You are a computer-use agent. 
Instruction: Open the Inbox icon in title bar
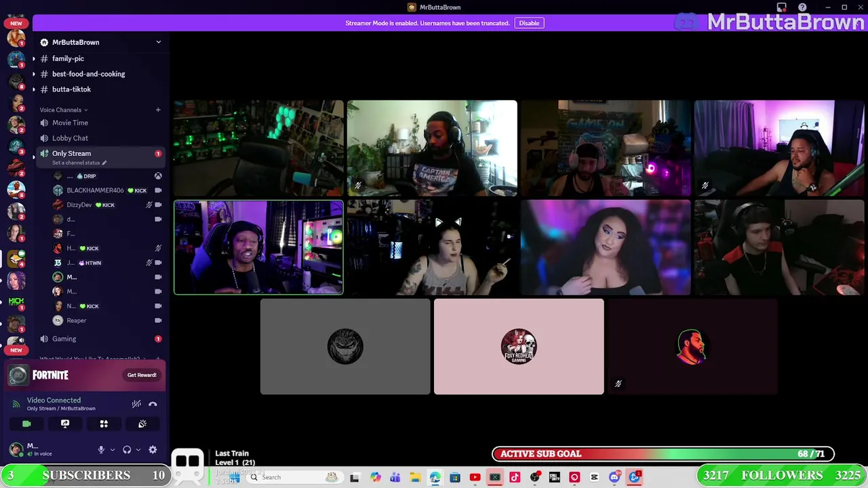(782, 7)
